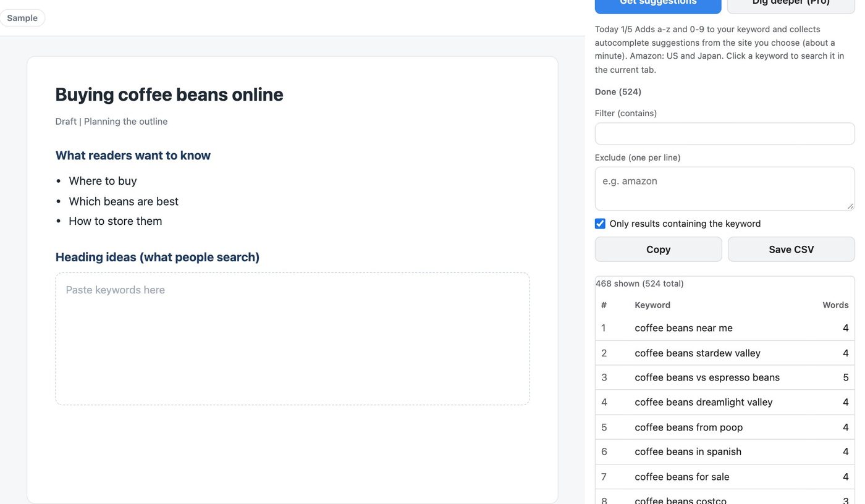
Task: Click the Dig deeper (Pro) button
Action: tap(791, 6)
